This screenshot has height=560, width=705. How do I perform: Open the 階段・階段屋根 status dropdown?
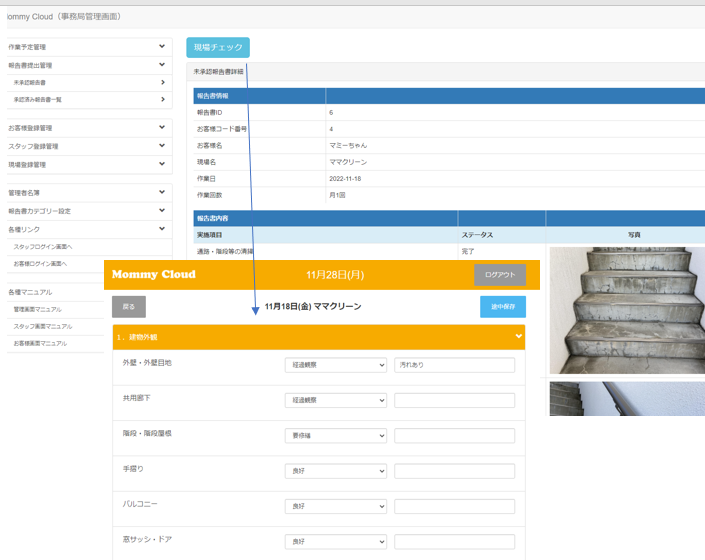[x=335, y=436]
